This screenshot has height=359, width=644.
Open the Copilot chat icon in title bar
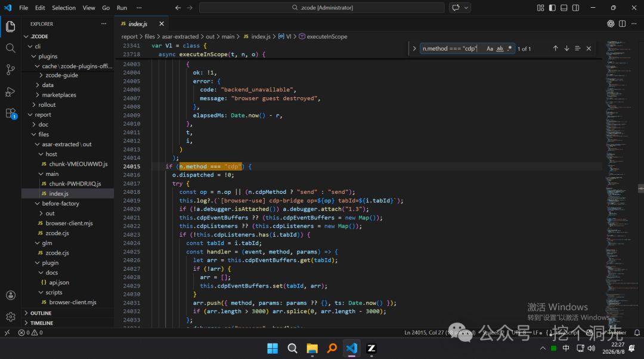(x=456, y=8)
